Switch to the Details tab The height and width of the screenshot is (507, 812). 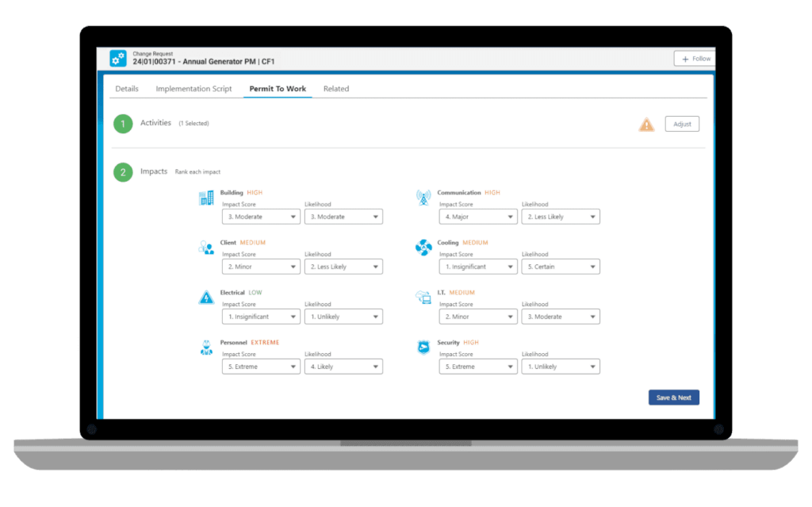click(126, 88)
